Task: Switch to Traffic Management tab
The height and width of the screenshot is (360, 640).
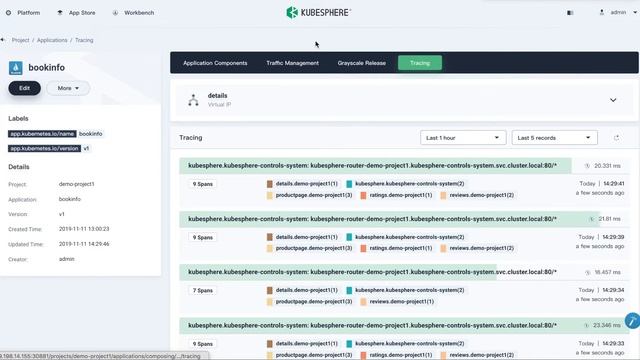Action: coord(293,63)
